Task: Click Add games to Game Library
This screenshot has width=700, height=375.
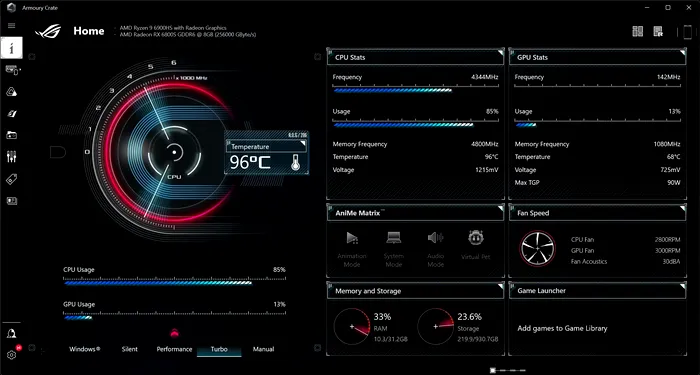Action: tap(562, 329)
